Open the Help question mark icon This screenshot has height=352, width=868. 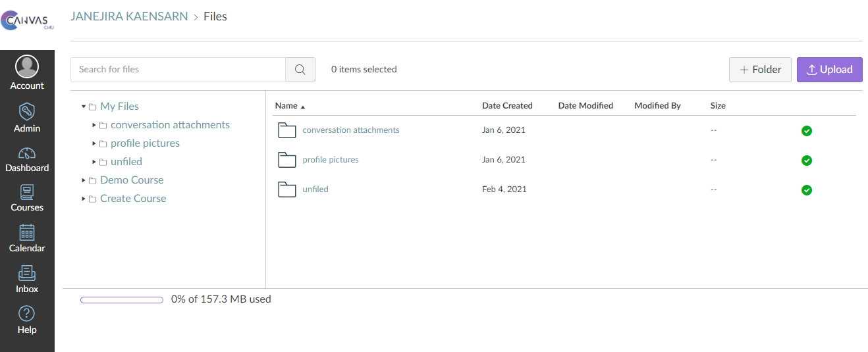(x=27, y=314)
